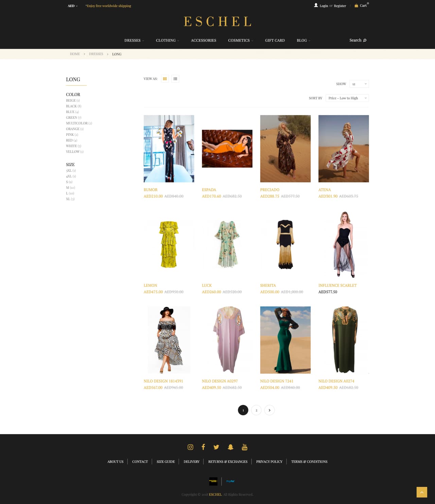The height and width of the screenshot is (504, 435).
Task: Open Returns & Exchanges footer link
Action: pyautogui.click(x=228, y=462)
